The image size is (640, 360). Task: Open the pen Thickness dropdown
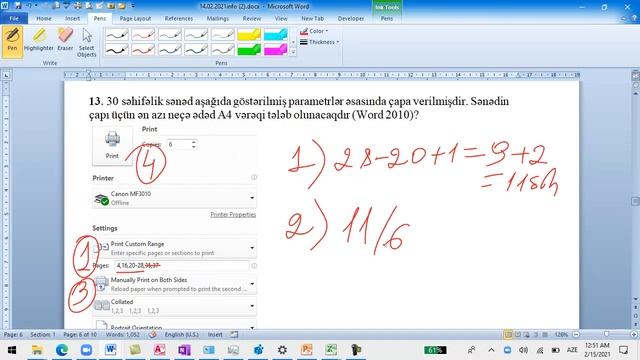pos(320,42)
